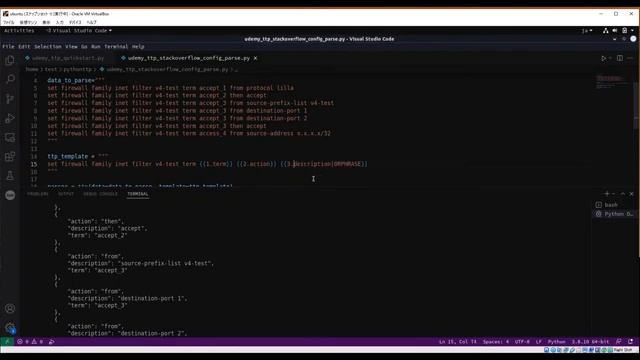Click Python language mode in status bar
This screenshot has width=640, height=360.
tap(557, 342)
